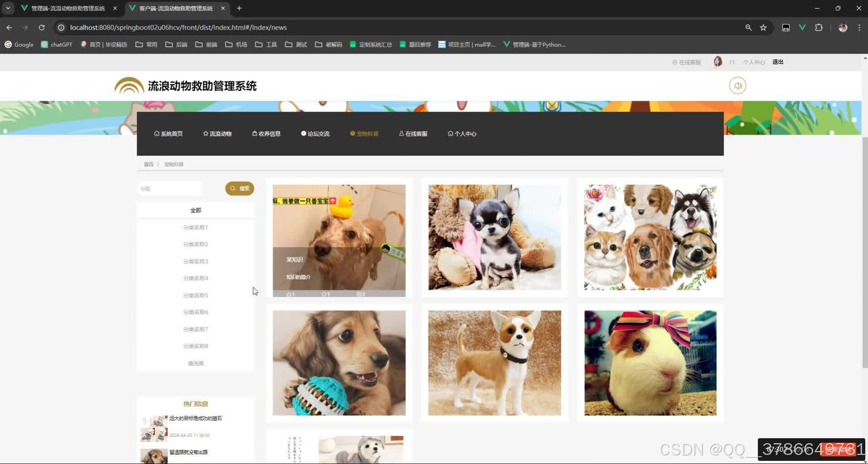Open hot article 留退路就没有出路
Viewport: 868px width, 464px height.
click(x=188, y=452)
